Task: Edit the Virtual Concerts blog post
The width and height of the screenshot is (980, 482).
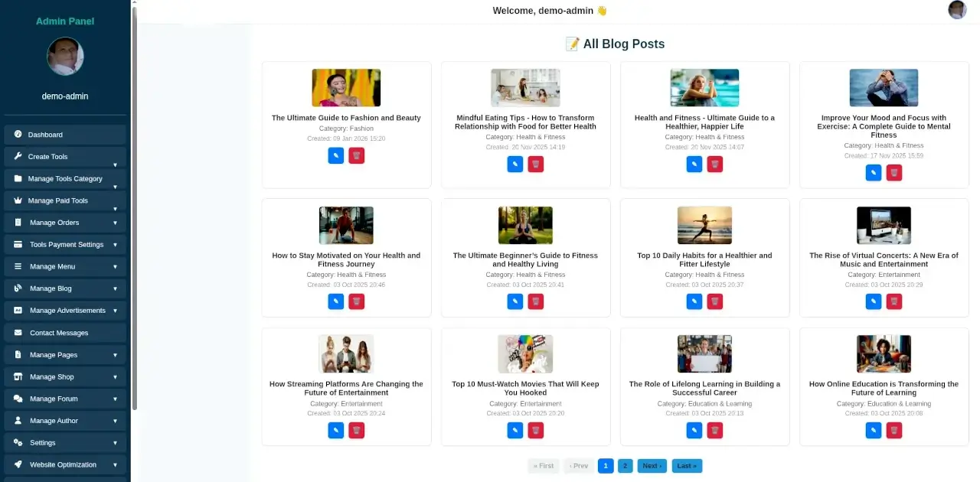Action: coord(873,301)
